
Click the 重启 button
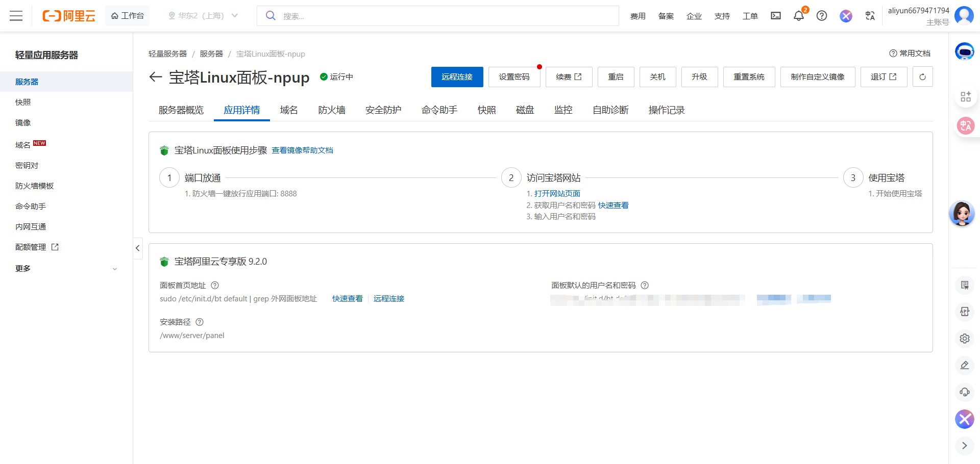(616, 77)
